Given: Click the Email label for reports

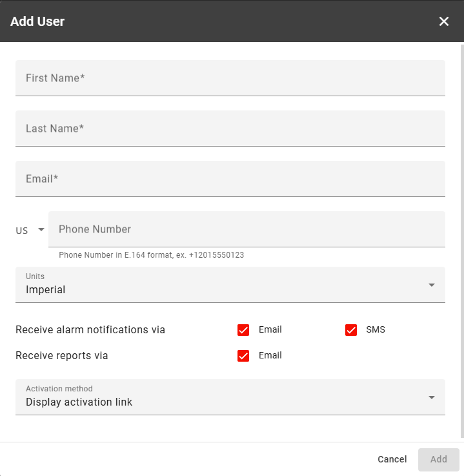Looking at the screenshot, I should coord(270,355).
